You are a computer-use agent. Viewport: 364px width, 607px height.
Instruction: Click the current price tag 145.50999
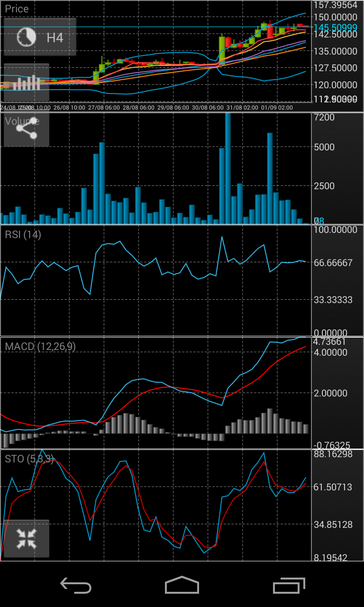[x=336, y=28]
